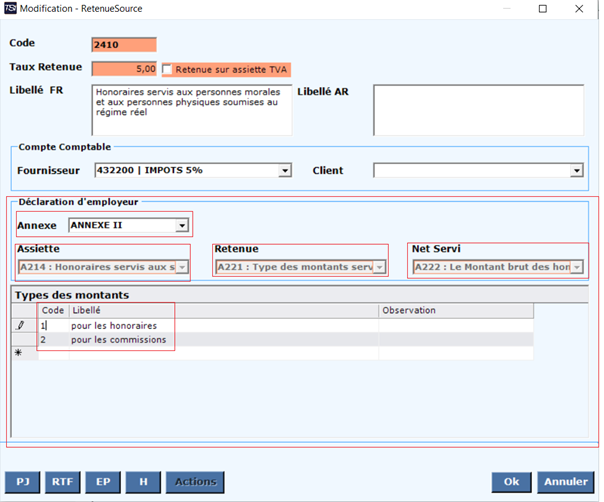This screenshot has width=604, height=502.
Task: Click the new row asterisk marker
Action: pos(18,353)
